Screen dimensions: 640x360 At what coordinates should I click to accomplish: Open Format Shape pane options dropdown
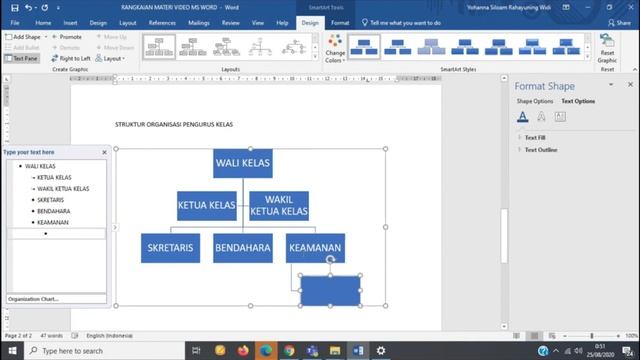point(611,84)
